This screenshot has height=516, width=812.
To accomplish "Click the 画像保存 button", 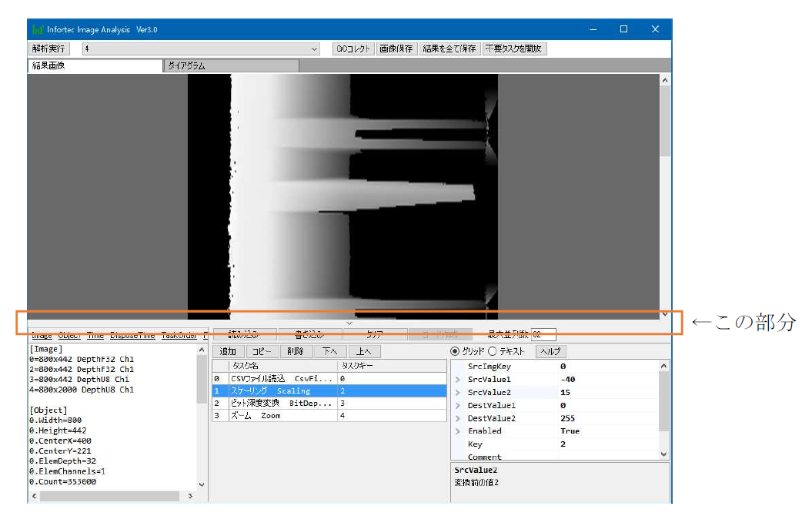I will pyautogui.click(x=396, y=49).
